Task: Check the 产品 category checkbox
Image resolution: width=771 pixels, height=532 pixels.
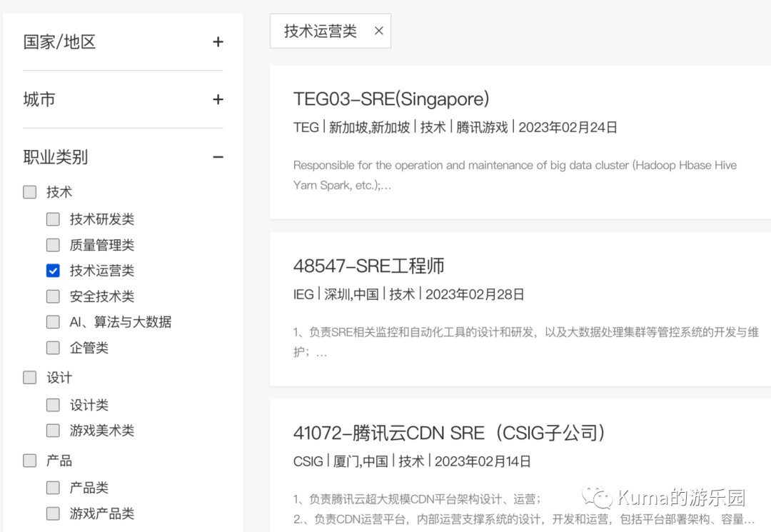Action: tap(29, 461)
